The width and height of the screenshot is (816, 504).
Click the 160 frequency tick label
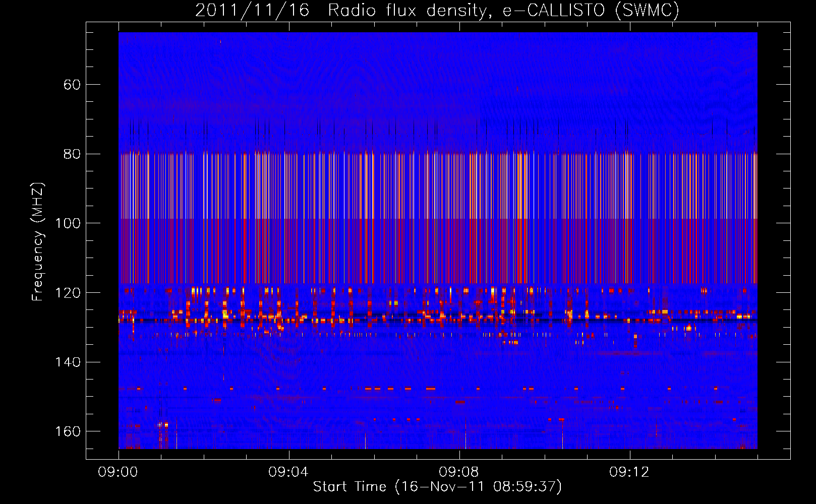coord(68,431)
